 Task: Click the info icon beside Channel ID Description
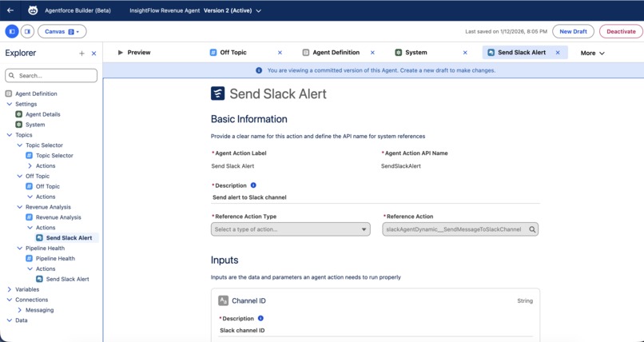[x=260, y=318]
